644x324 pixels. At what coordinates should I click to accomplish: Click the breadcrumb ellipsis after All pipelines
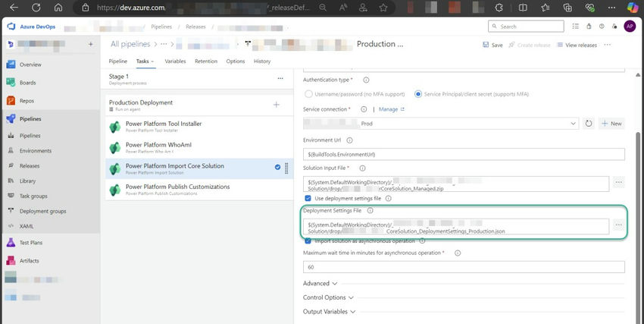tap(164, 44)
